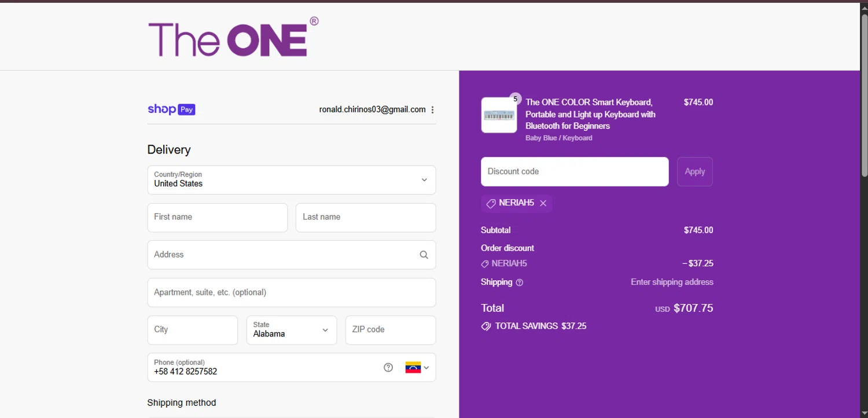Click the −$37.25 discount amount
This screenshot has height=418, width=868.
point(698,264)
